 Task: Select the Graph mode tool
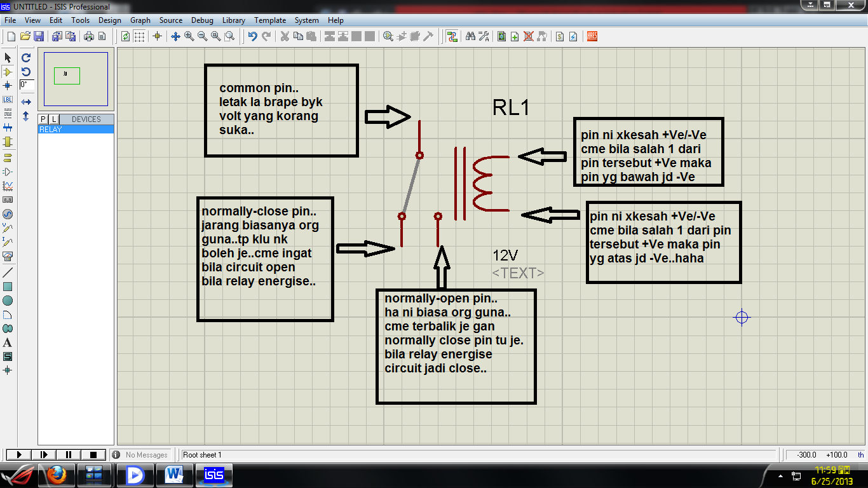point(8,186)
